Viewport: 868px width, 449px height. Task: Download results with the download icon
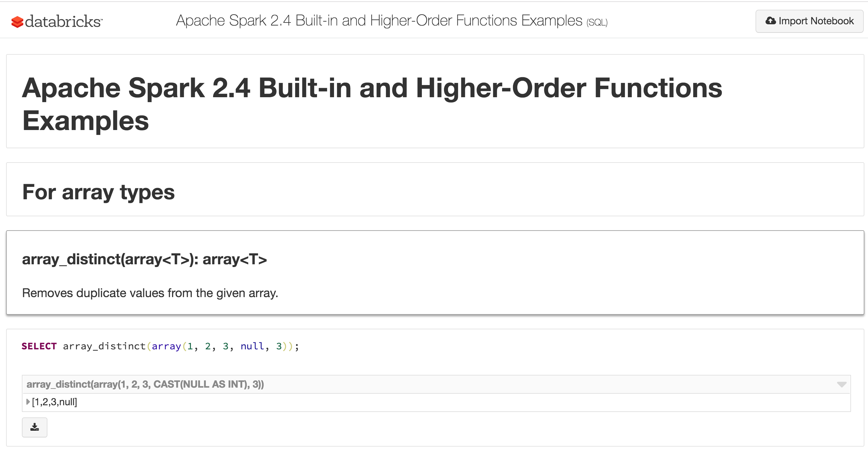pyautogui.click(x=35, y=427)
